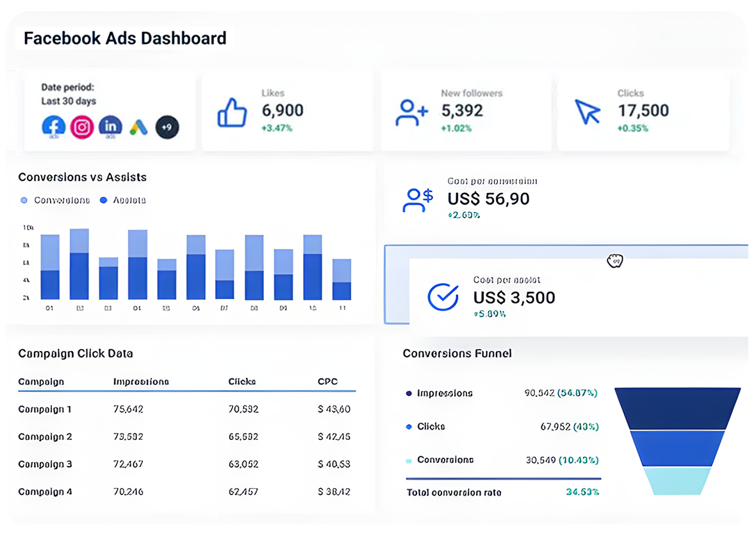Image resolution: width=756 pixels, height=538 pixels.
Task: Open the Google Ads source icon
Action: click(138, 127)
